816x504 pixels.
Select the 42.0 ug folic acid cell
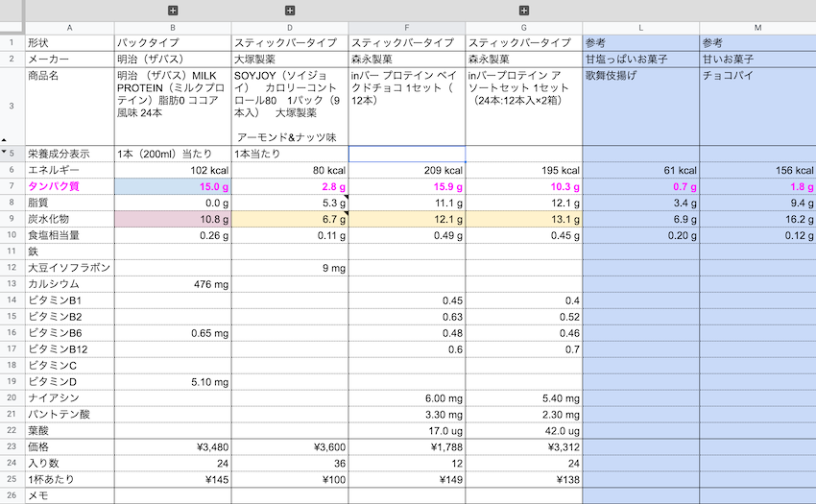(x=524, y=431)
